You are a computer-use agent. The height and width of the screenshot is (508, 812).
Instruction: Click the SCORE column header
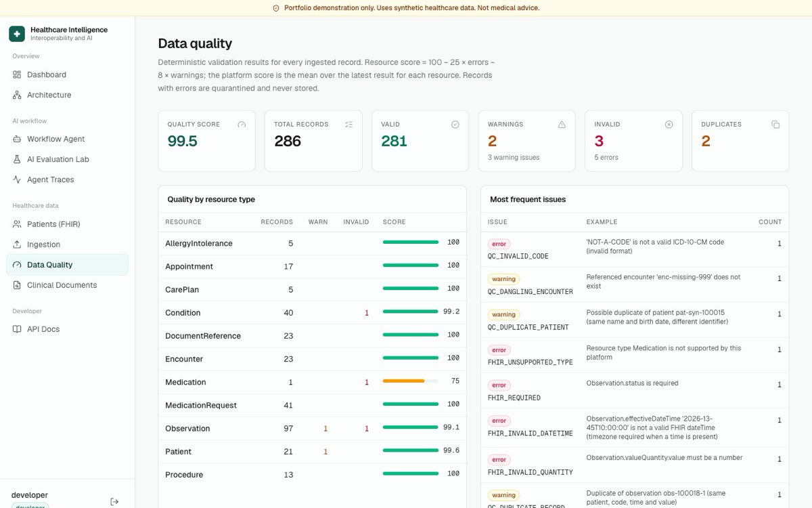(394, 221)
